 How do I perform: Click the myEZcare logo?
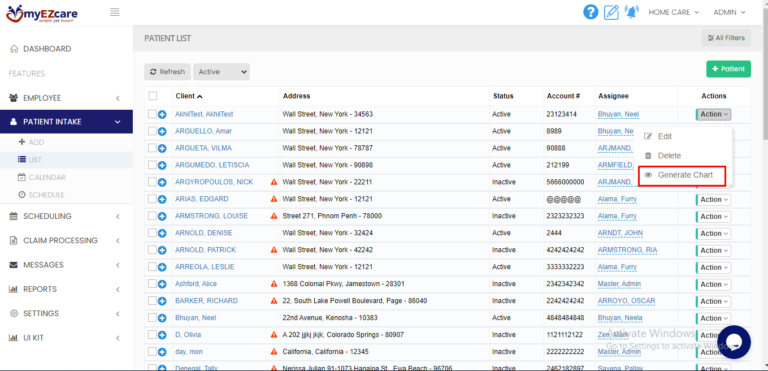coord(42,13)
